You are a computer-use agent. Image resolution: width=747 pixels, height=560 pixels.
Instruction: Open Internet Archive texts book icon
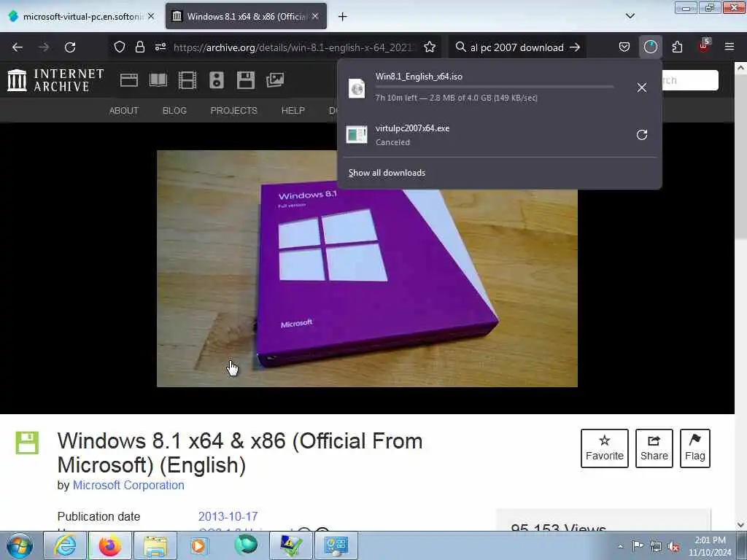[x=158, y=80]
